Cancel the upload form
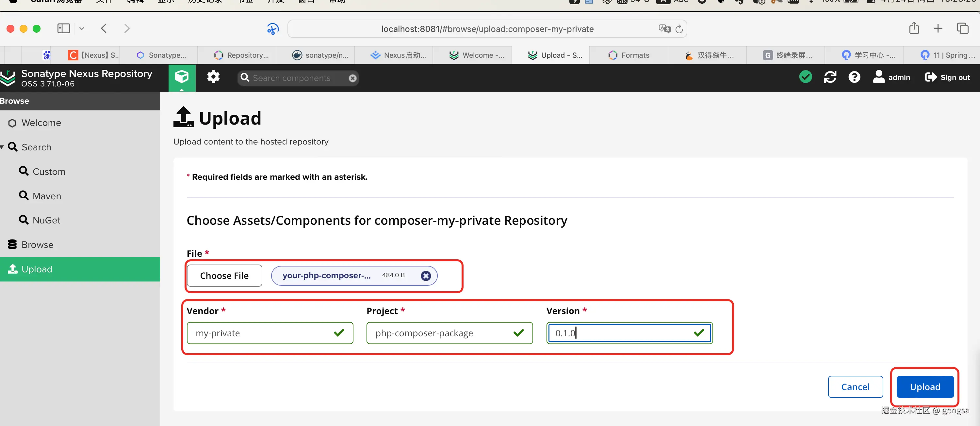This screenshot has width=980, height=426. (855, 387)
